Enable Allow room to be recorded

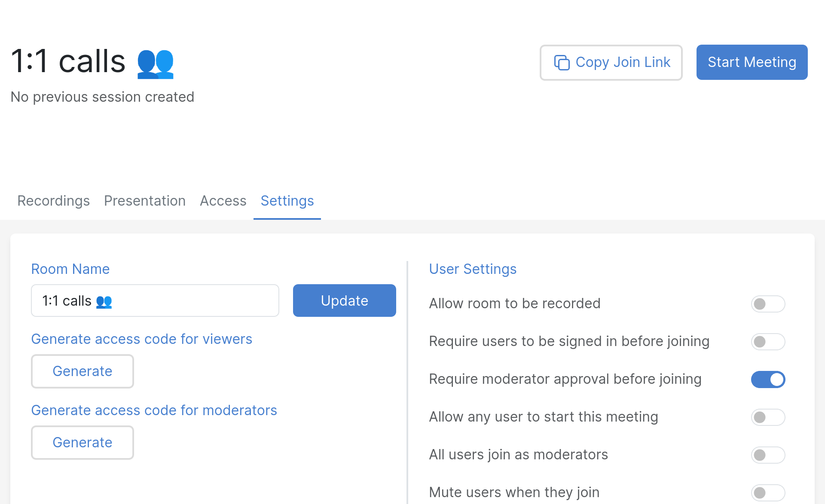(768, 304)
